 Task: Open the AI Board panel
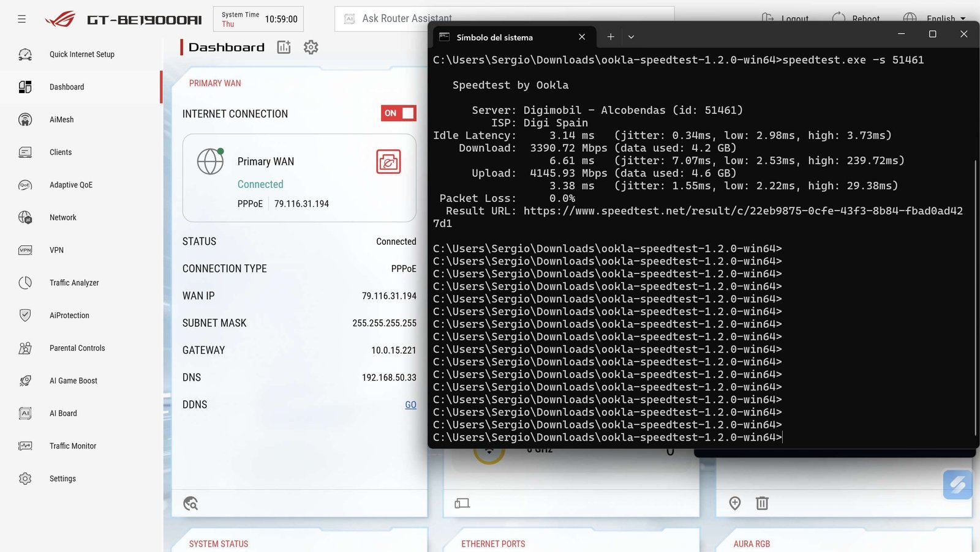pyautogui.click(x=62, y=413)
